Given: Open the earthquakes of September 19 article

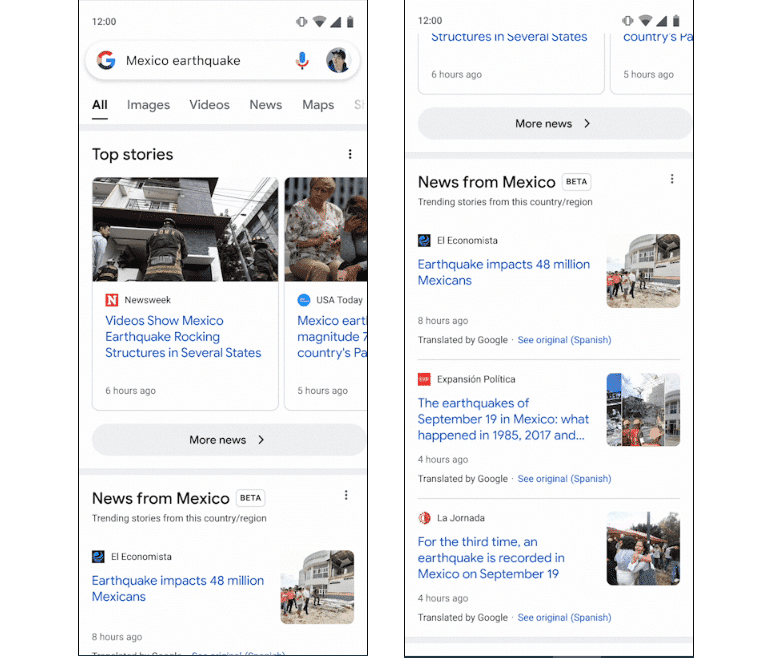Looking at the screenshot, I should click(503, 419).
